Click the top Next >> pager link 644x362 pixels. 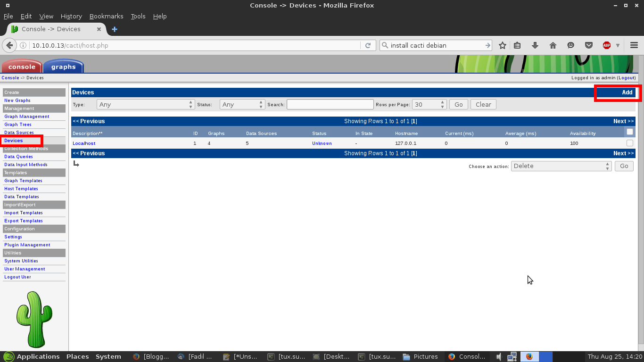tap(624, 121)
